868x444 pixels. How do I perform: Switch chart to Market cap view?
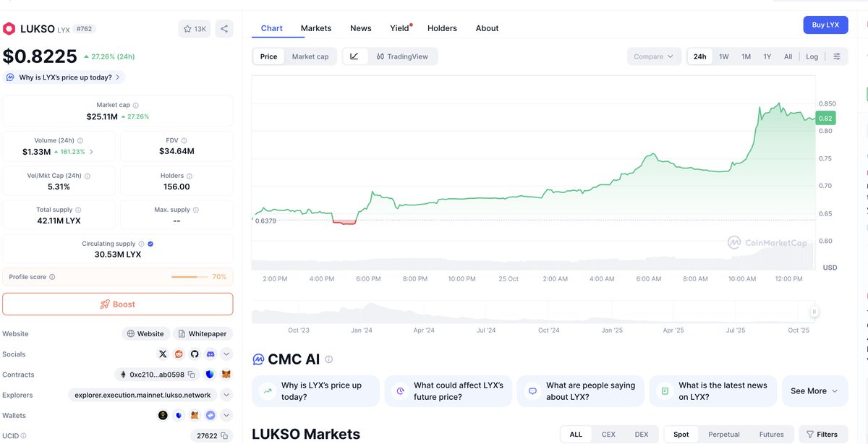click(310, 56)
